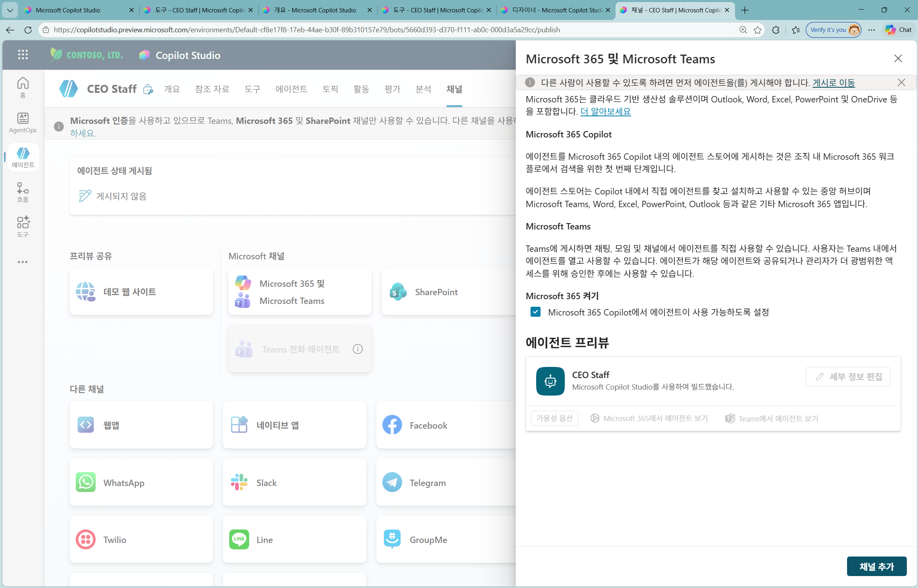This screenshot has height=588, width=918.
Task: Switch to the 개요 tab
Action: [x=172, y=89]
